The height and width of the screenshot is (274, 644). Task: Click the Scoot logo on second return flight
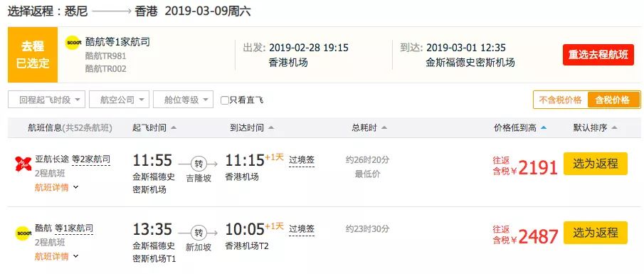click(x=23, y=233)
